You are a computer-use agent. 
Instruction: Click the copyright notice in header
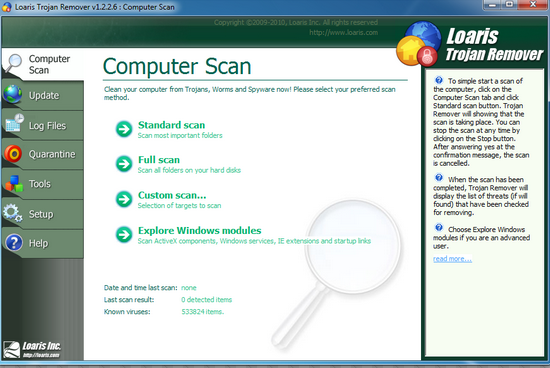(296, 22)
